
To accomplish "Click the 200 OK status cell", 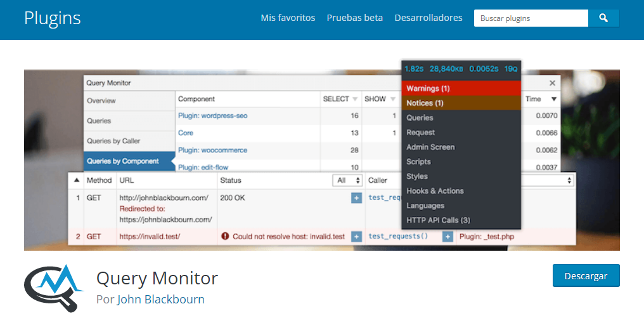I will pyautogui.click(x=233, y=198).
